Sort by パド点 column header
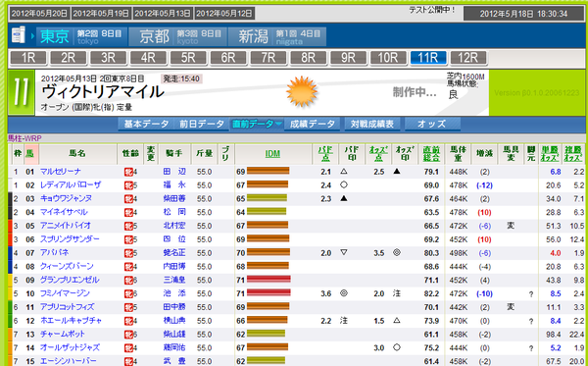The width and height of the screenshot is (588, 366). [x=325, y=154]
